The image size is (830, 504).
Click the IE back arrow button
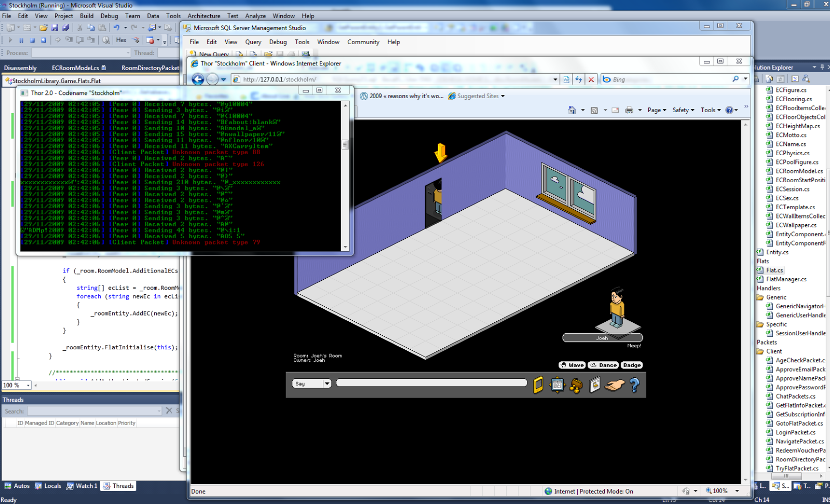click(x=198, y=79)
